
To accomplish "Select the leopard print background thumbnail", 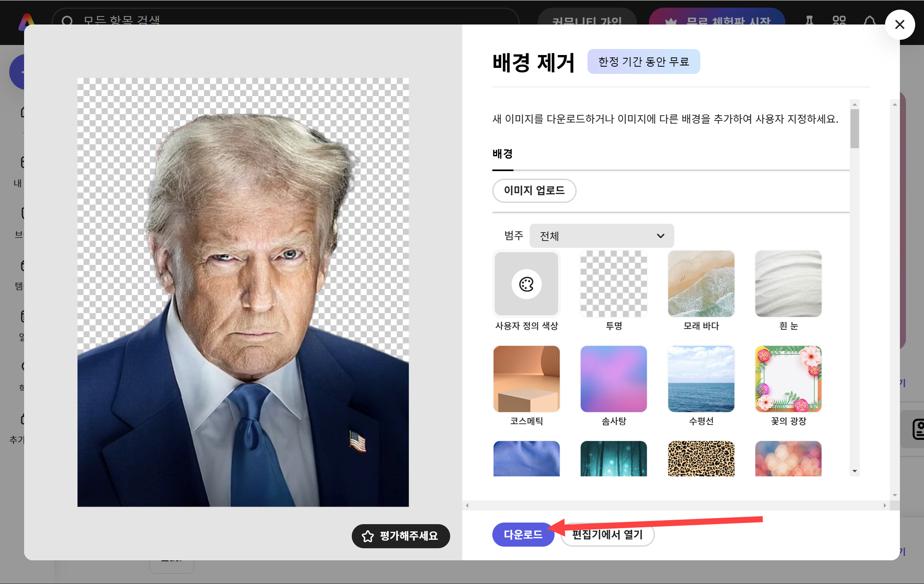I will pos(701,458).
